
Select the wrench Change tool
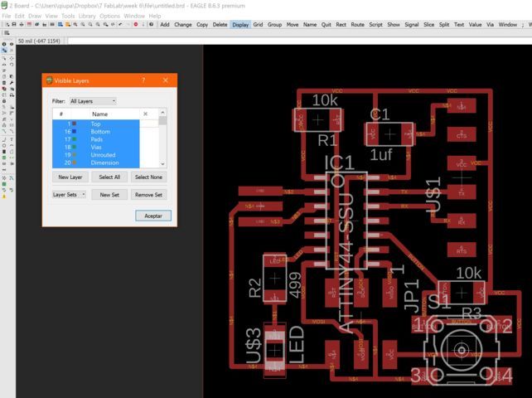[12, 83]
